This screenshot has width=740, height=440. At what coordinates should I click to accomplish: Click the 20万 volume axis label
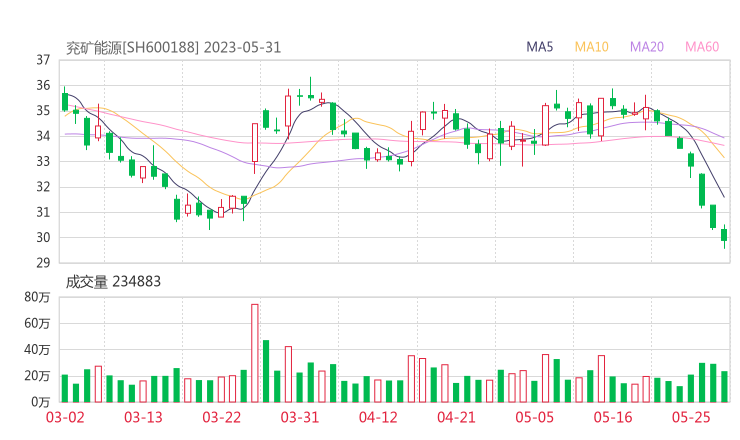pos(37,376)
